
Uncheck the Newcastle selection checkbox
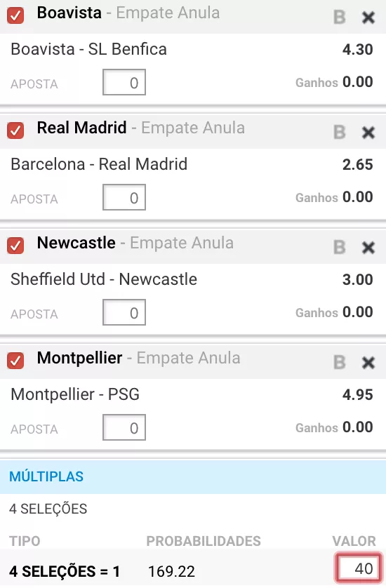click(15, 246)
